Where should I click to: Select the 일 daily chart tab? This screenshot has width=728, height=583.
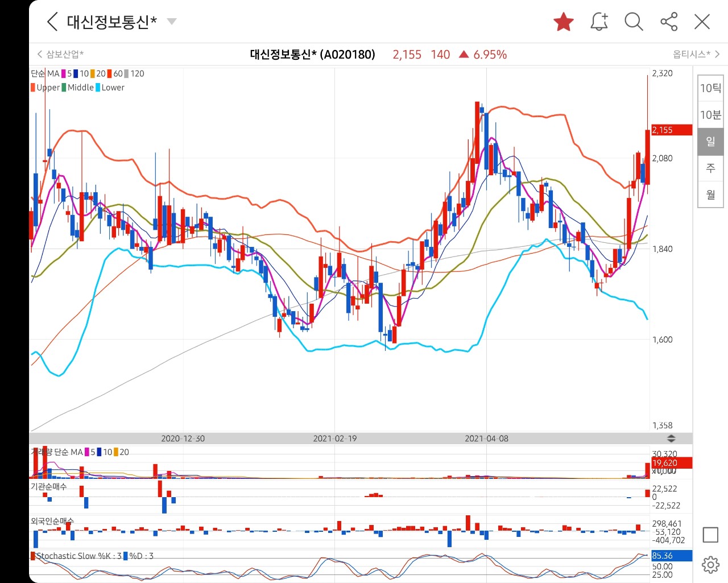point(710,141)
